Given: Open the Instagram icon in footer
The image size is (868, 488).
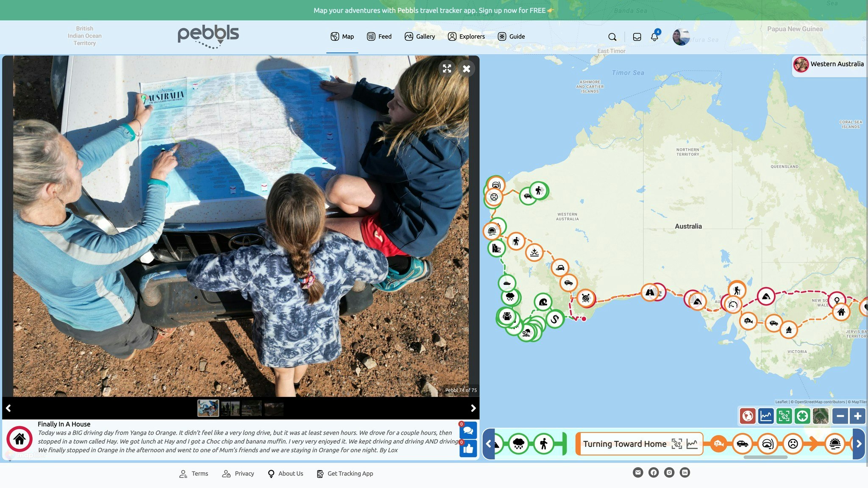Looking at the screenshot, I should [669, 473].
